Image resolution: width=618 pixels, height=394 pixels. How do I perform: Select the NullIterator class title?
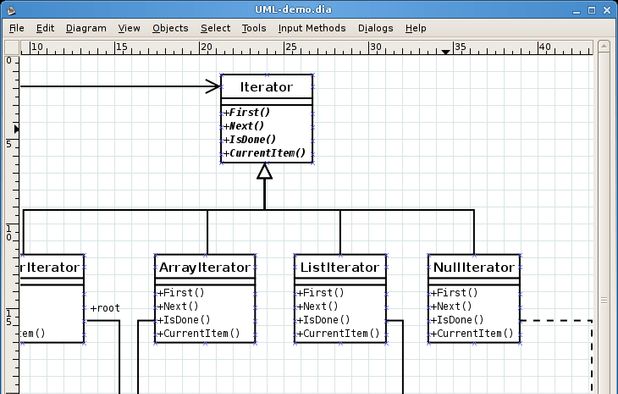pos(474,268)
